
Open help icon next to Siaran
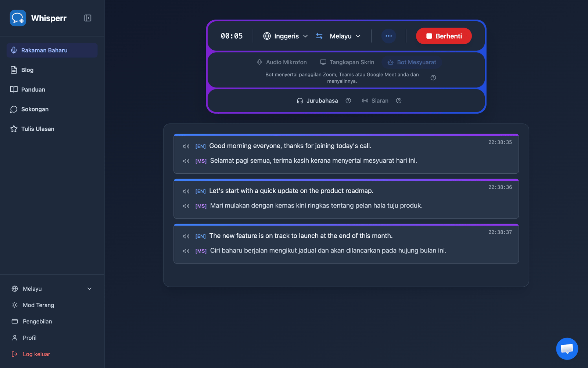399,101
